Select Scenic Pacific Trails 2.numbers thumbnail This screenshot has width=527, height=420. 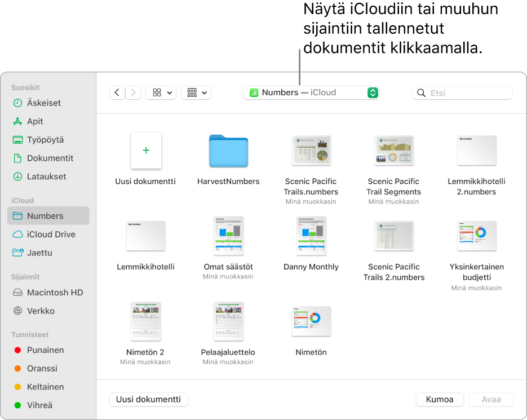(x=394, y=236)
